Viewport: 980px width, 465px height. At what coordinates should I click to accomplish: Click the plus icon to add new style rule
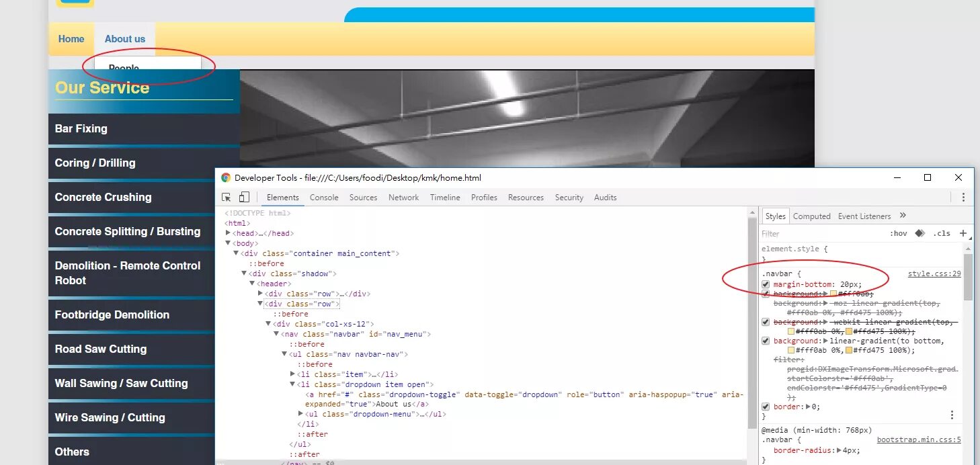(963, 233)
